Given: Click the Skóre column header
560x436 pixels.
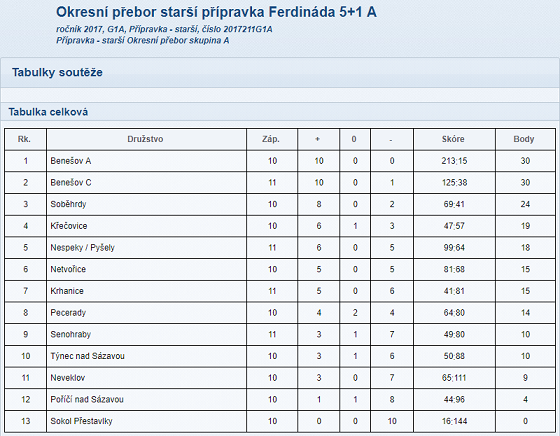Looking at the screenshot, I should click(x=453, y=139).
